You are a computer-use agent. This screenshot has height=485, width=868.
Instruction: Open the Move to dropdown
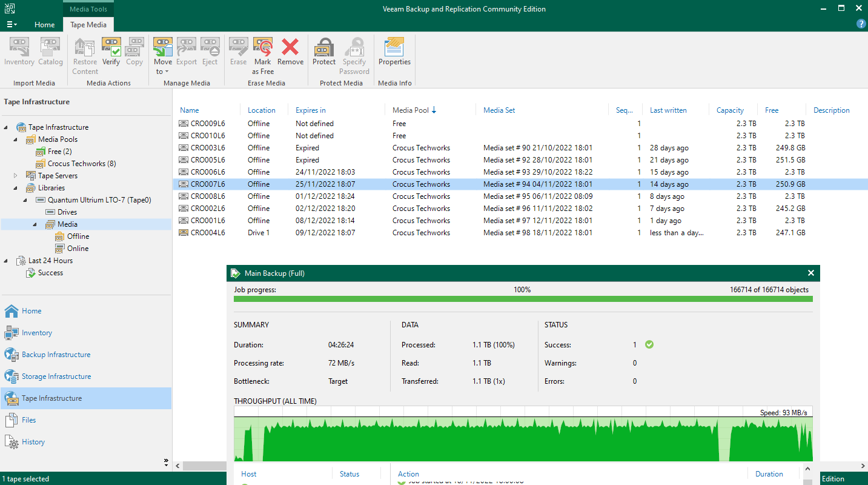[x=162, y=56]
